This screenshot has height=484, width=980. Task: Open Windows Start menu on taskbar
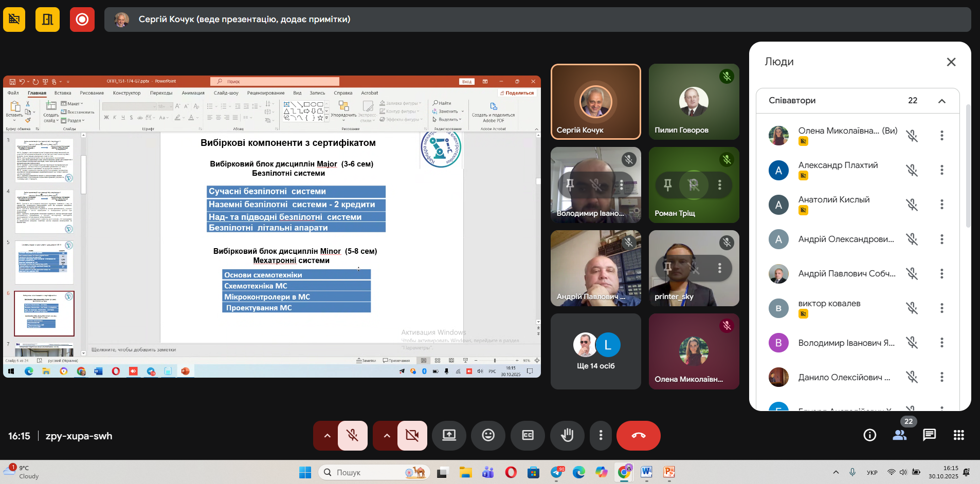coord(305,472)
